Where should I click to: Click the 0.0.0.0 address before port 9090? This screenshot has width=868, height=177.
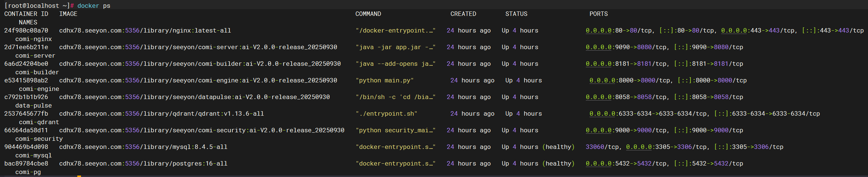pos(598,47)
